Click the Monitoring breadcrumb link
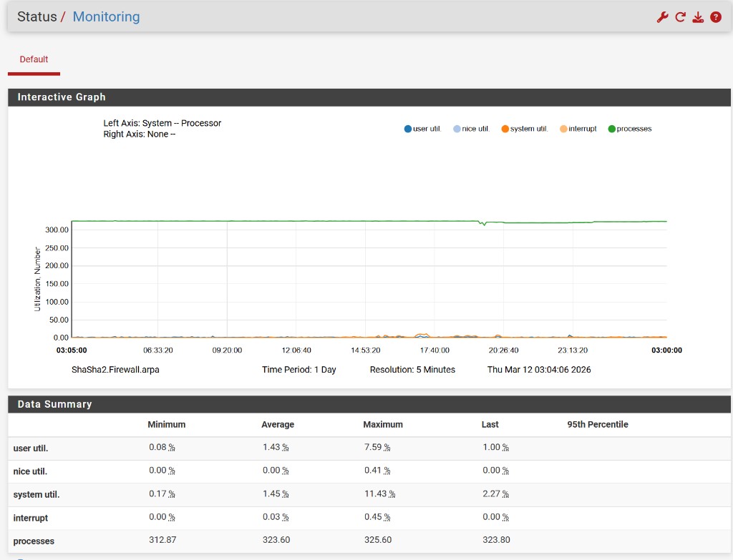 click(106, 17)
